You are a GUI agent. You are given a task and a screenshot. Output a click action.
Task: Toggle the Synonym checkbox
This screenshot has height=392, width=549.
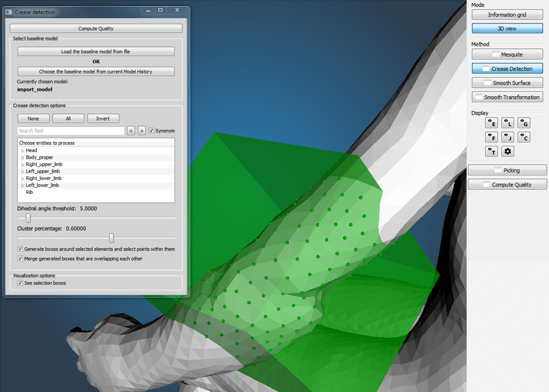point(151,131)
